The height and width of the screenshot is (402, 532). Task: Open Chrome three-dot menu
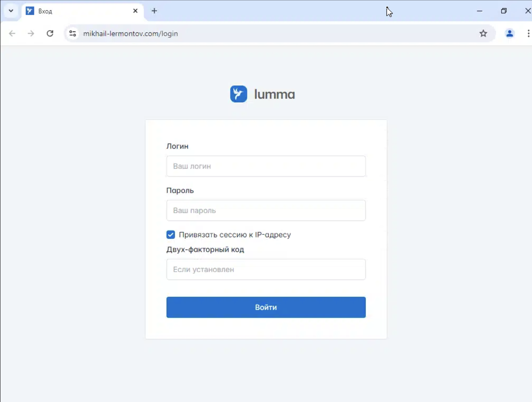click(528, 33)
